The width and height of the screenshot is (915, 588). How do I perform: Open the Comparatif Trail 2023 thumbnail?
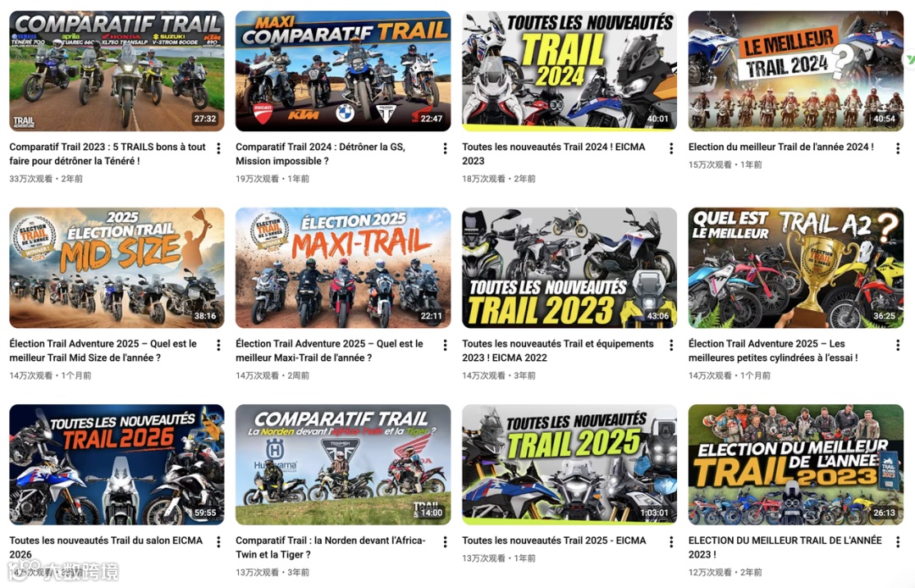[117, 70]
